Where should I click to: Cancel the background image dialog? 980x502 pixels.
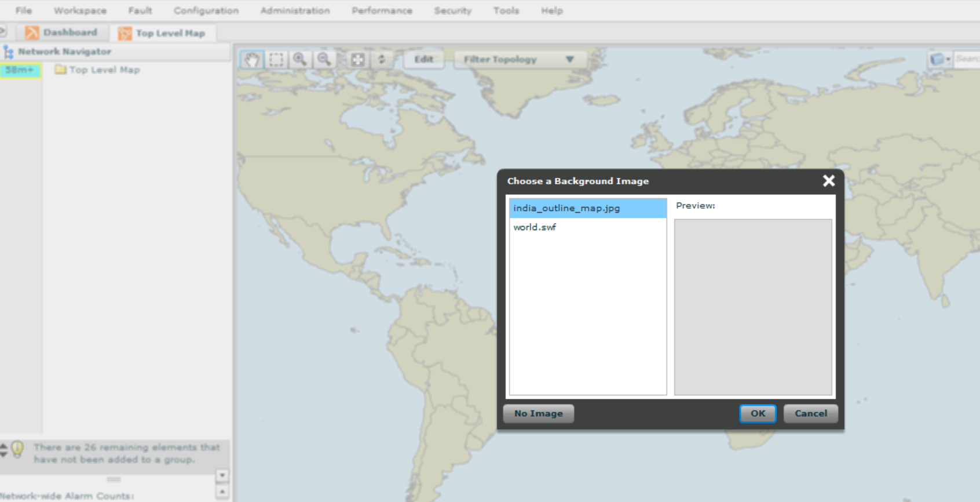(811, 413)
